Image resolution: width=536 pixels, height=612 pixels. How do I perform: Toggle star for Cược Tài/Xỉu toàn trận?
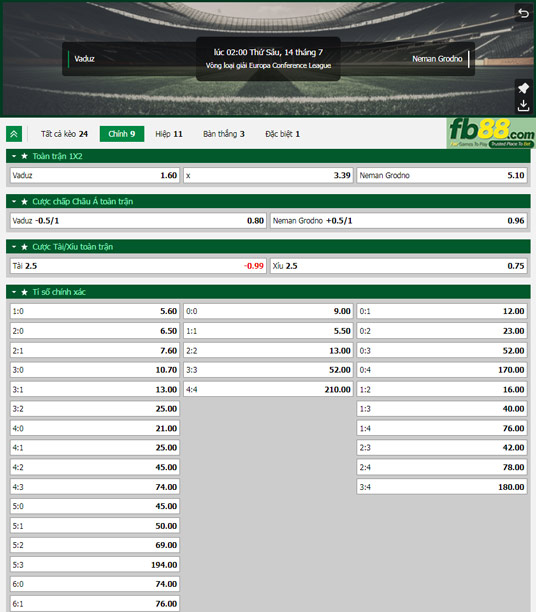[x=25, y=247]
